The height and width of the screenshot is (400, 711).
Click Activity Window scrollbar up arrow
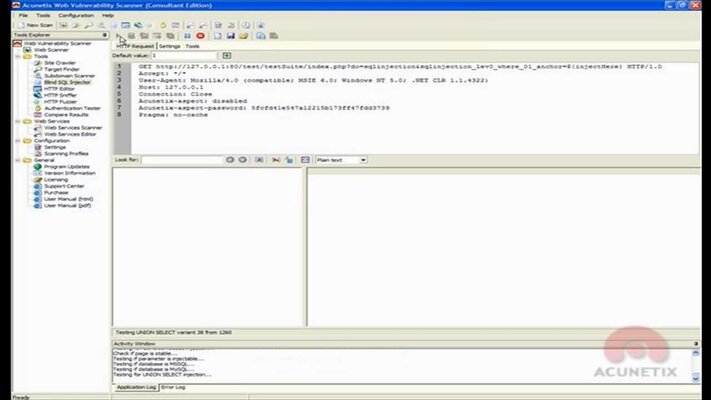coord(696,352)
